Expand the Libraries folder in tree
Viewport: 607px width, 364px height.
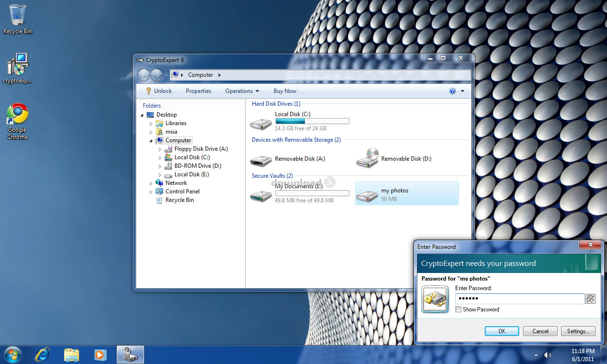(151, 124)
